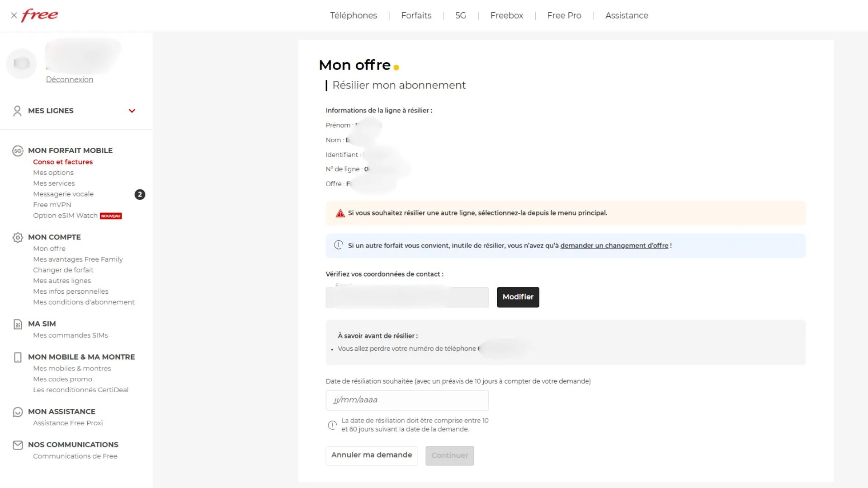Open Conso et factures
Image resolution: width=868 pixels, height=488 pixels.
(x=63, y=162)
